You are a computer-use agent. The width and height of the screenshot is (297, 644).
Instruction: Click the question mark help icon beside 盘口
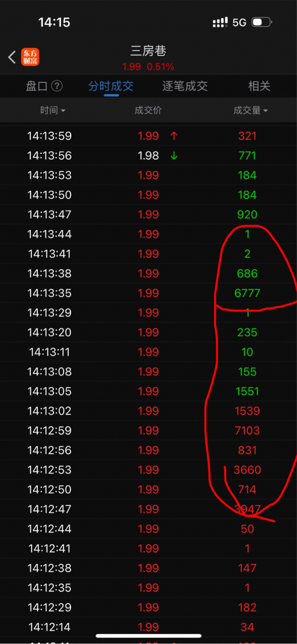point(57,86)
